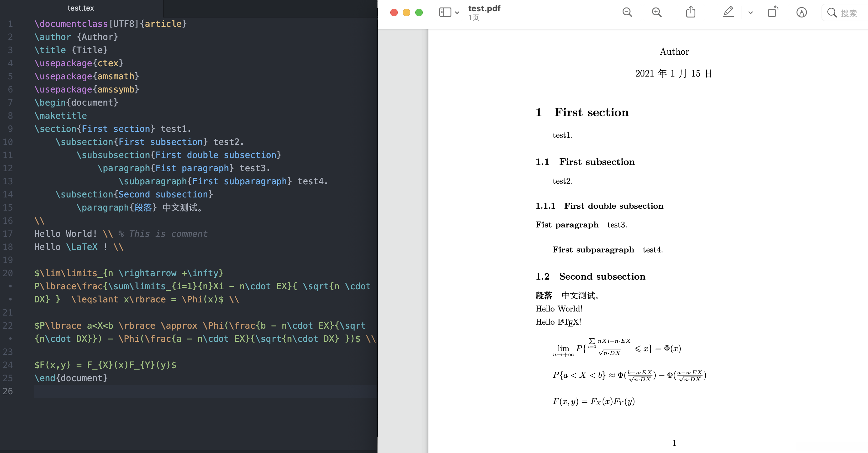
Task: Click the sidebar view icon
Action: click(445, 12)
